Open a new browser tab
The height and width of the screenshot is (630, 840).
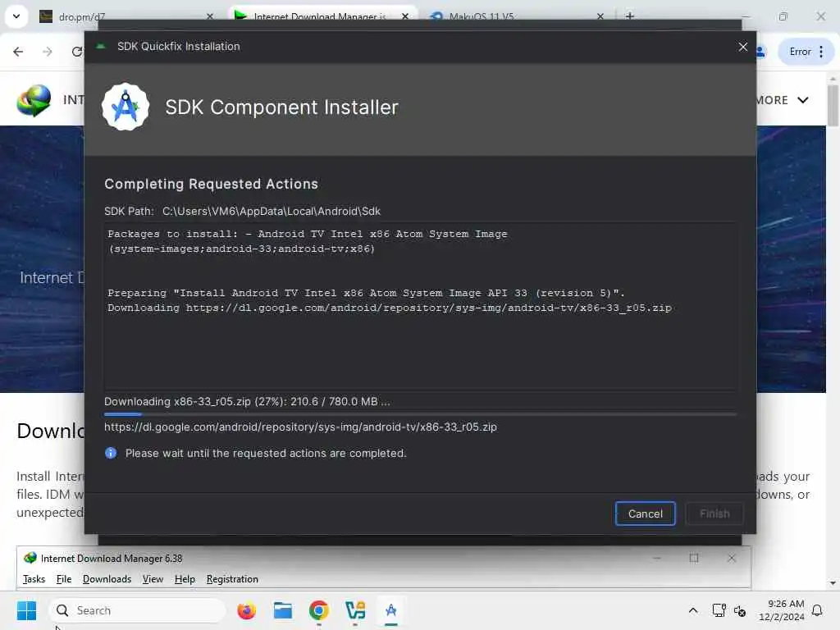630,16
